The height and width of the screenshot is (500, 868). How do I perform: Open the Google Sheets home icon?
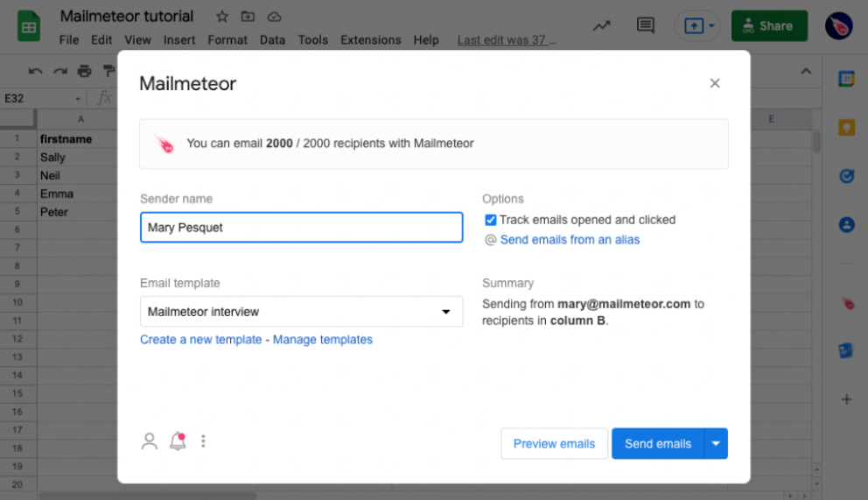[x=28, y=26]
